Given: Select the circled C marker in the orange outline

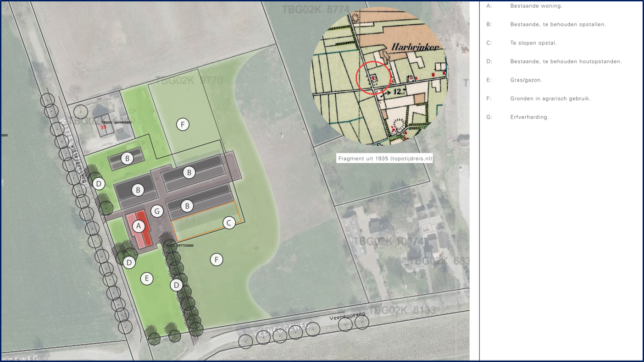Looking at the screenshot, I should pyautogui.click(x=229, y=223).
